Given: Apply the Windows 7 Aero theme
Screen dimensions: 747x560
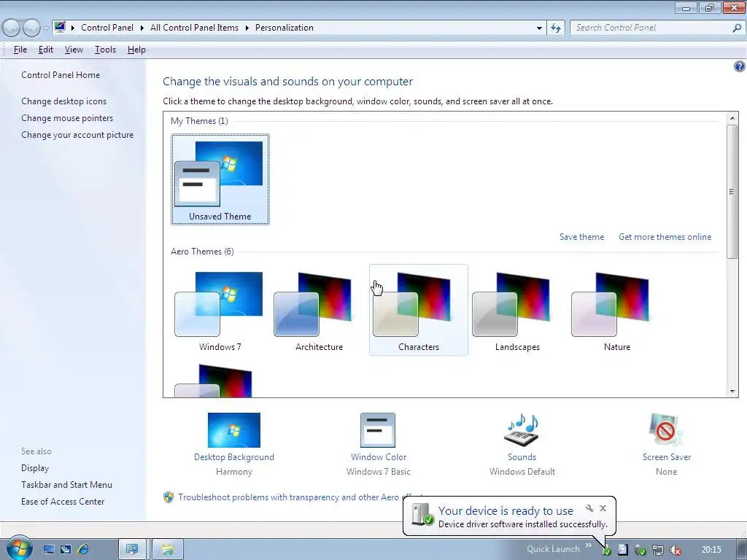Looking at the screenshot, I should (x=220, y=310).
